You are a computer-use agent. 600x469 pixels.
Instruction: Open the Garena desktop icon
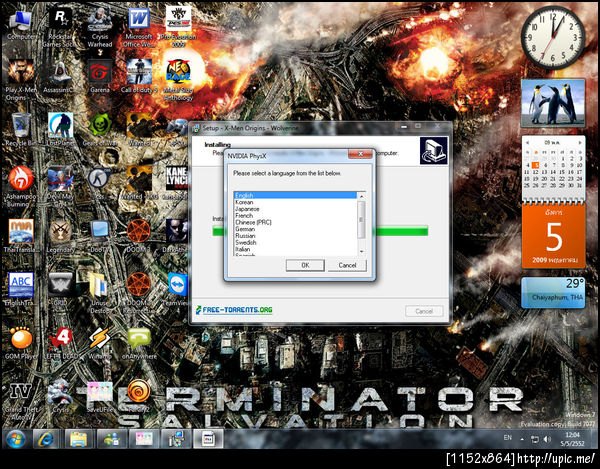(x=100, y=77)
